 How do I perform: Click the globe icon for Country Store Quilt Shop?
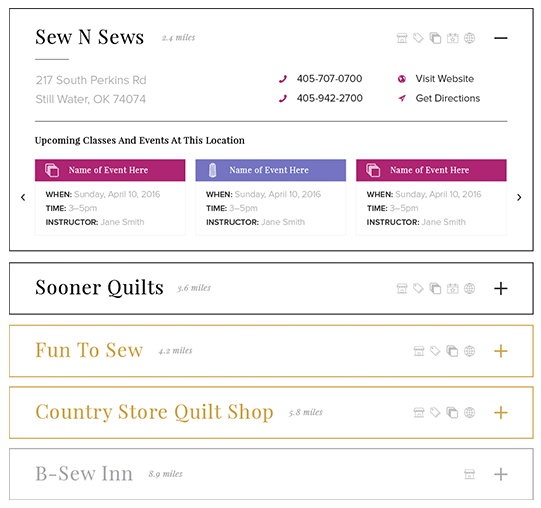coord(469,412)
